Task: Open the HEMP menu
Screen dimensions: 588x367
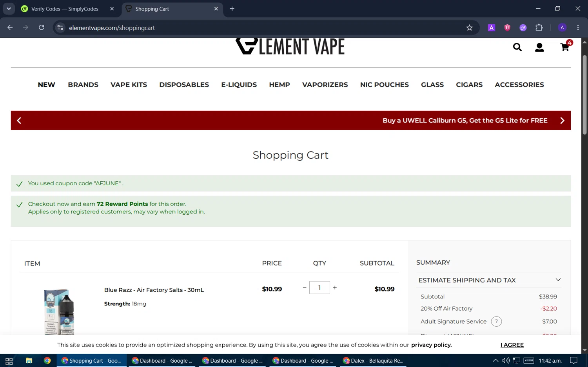Action: point(279,85)
